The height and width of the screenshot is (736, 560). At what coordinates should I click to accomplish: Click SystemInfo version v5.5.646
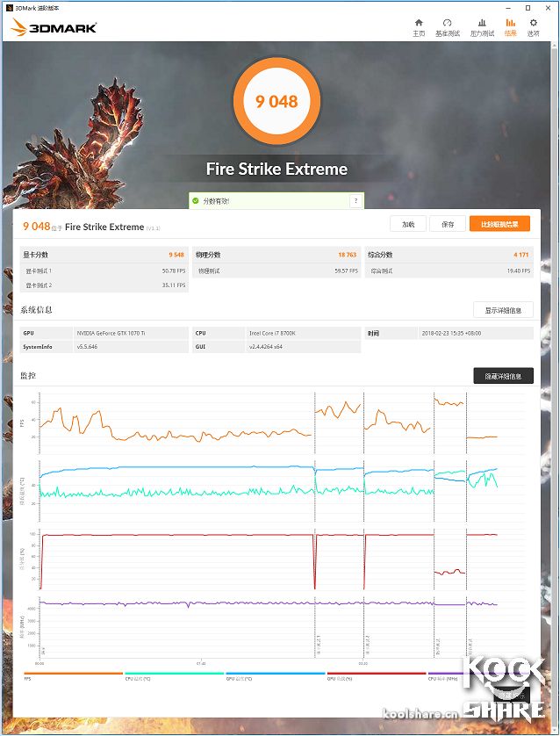pyautogui.click(x=87, y=347)
